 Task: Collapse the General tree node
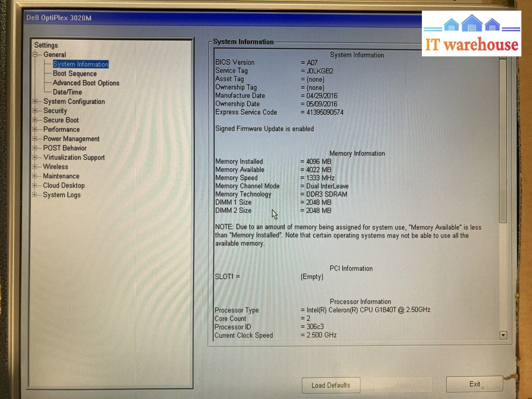point(35,55)
